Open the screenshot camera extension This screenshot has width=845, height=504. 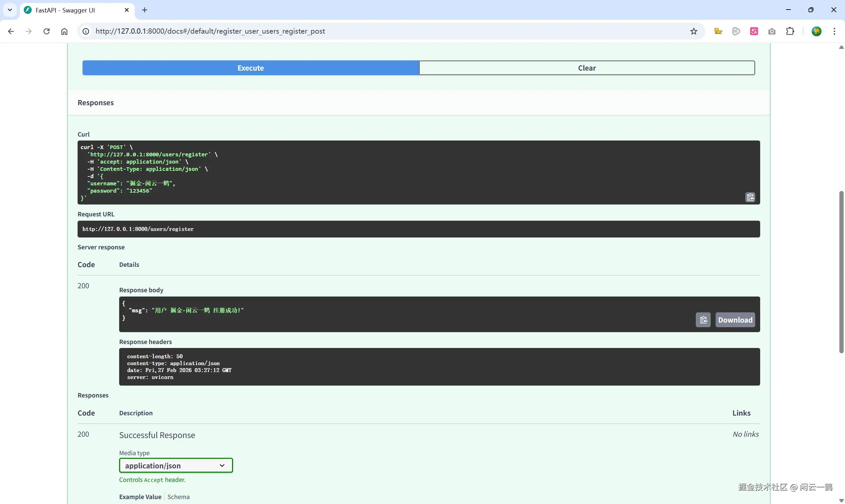pos(772,31)
